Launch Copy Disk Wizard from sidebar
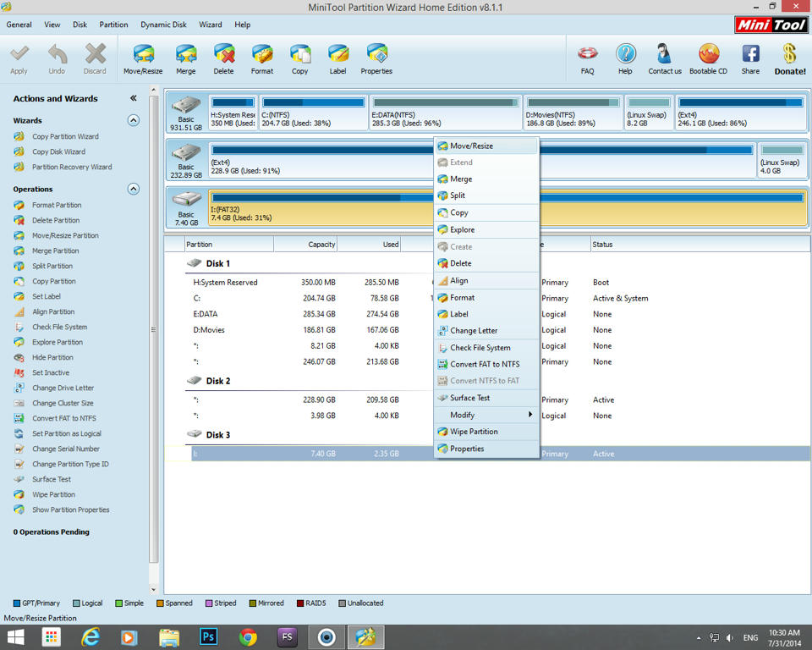 (58, 151)
